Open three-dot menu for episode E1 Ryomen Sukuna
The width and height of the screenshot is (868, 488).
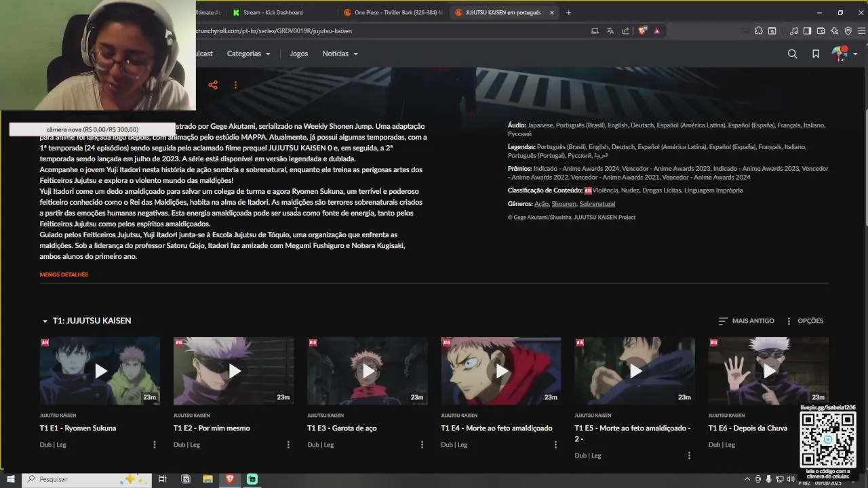[155, 445]
